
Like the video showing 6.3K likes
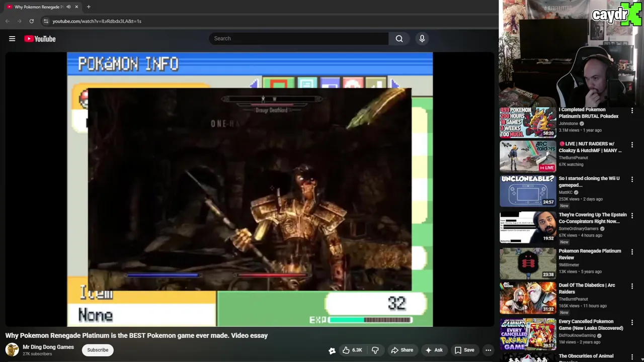(352, 350)
